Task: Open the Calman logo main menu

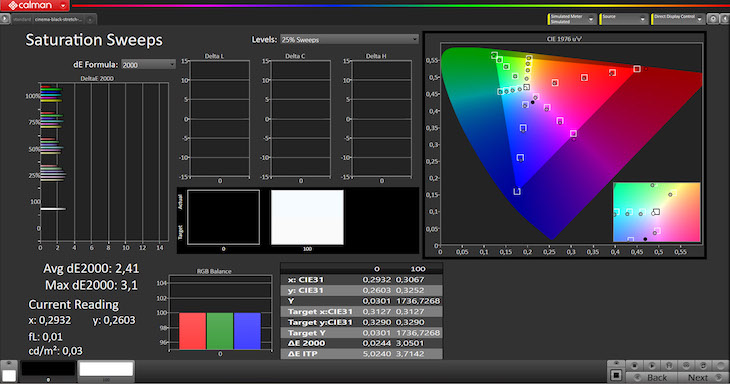Action: 35,6
